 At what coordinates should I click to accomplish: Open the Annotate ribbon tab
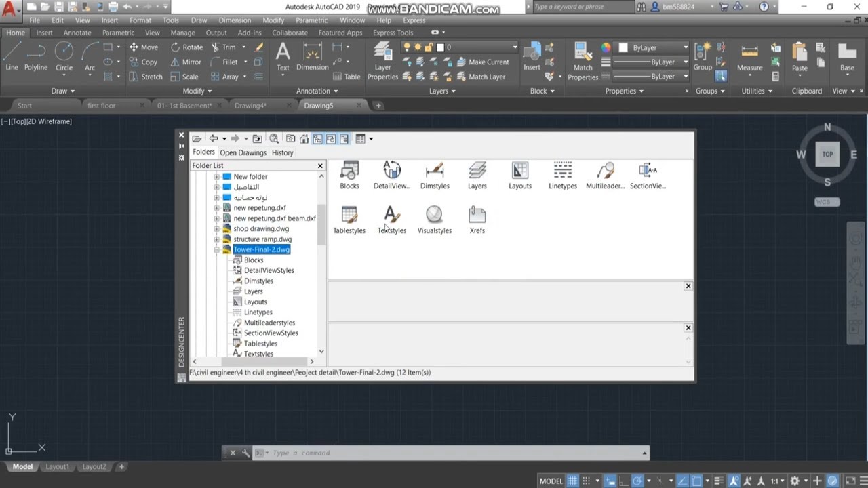pyautogui.click(x=77, y=33)
